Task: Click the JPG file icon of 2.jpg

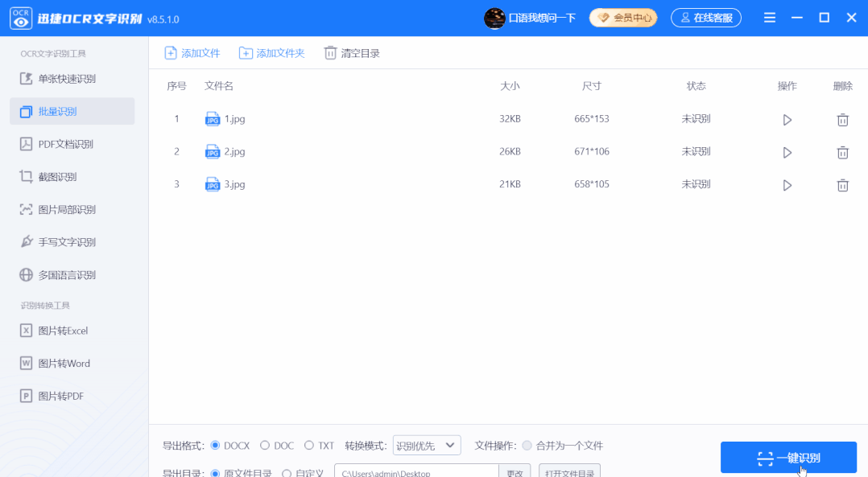Action: tap(213, 151)
